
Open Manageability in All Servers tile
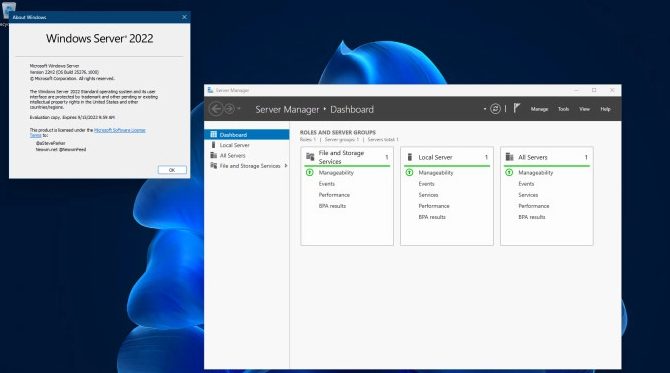coord(535,173)
